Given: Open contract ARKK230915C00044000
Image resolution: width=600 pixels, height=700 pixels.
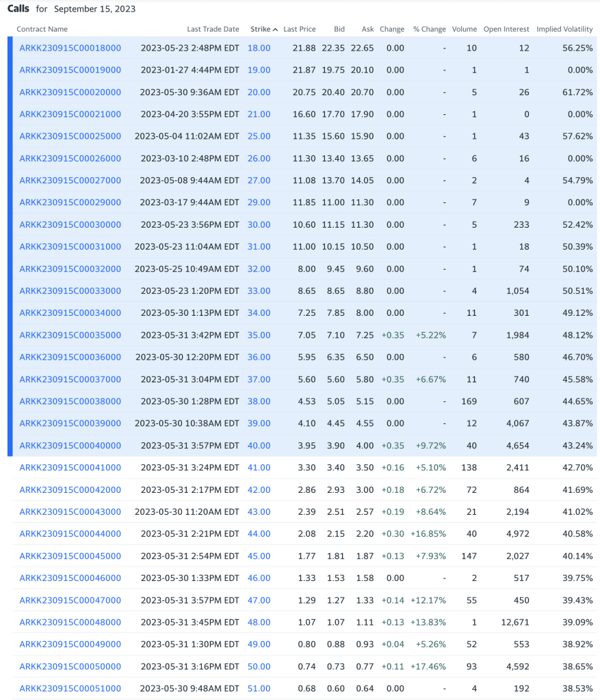Looking at the screenshot, I should click(x=70, y=533).
